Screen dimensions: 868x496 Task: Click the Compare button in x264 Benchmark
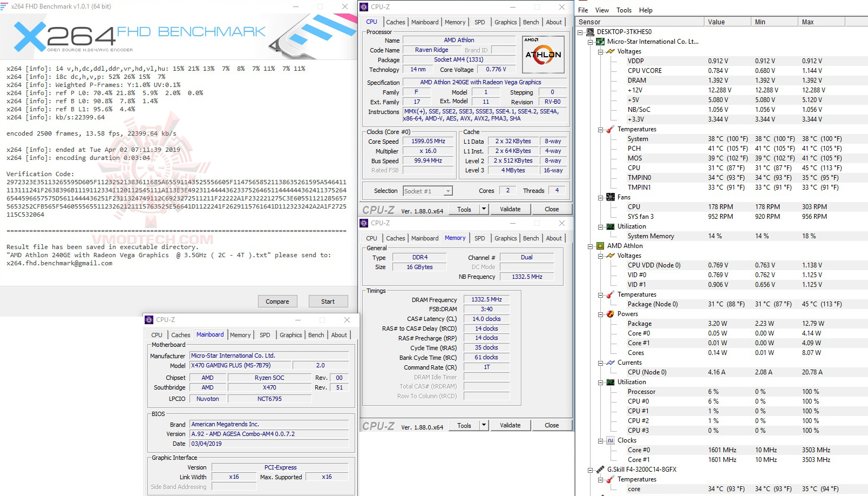click(x=277, y=301)
